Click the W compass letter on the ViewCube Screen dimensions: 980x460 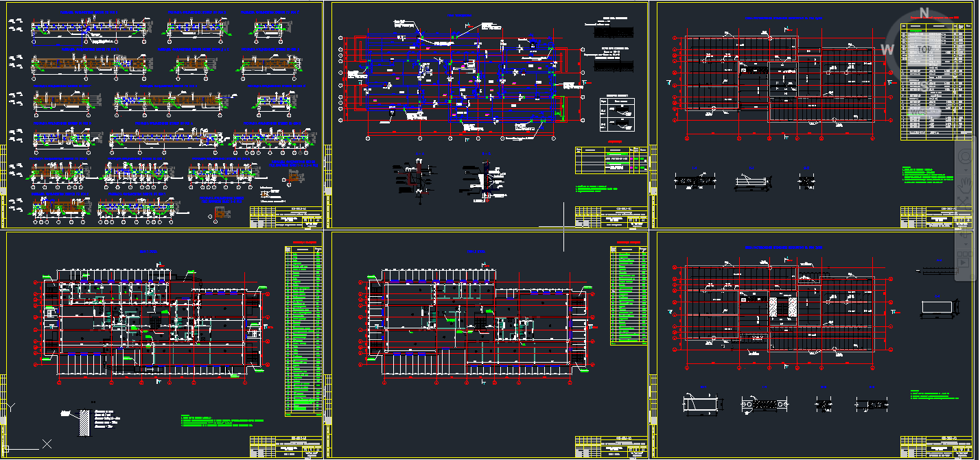887,49
